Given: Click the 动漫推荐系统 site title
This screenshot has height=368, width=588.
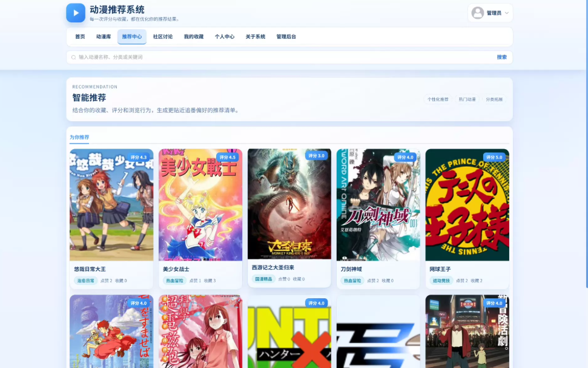Looking at the screenshot, I should point(117,10).
